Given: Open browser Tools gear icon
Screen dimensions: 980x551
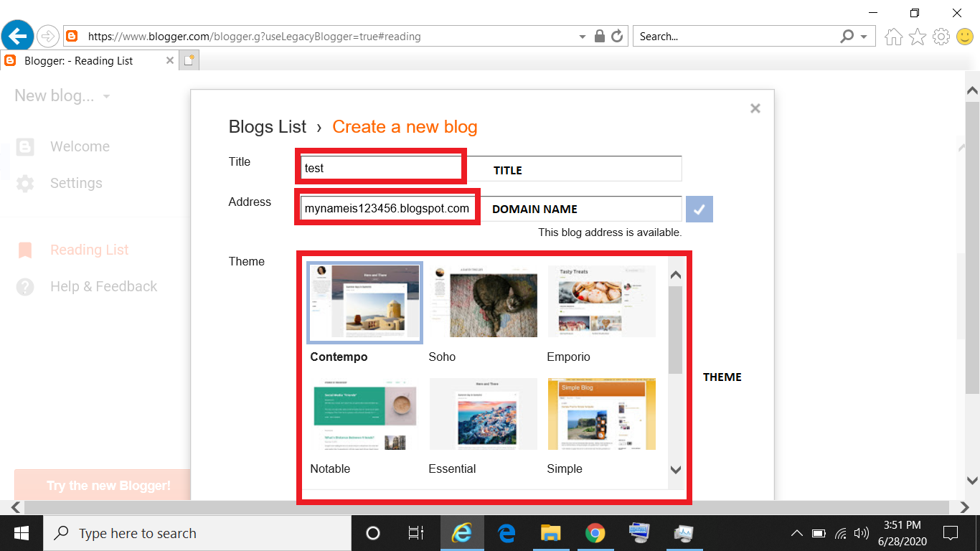Looking at the screenshot, I should (x=941, y=37).
